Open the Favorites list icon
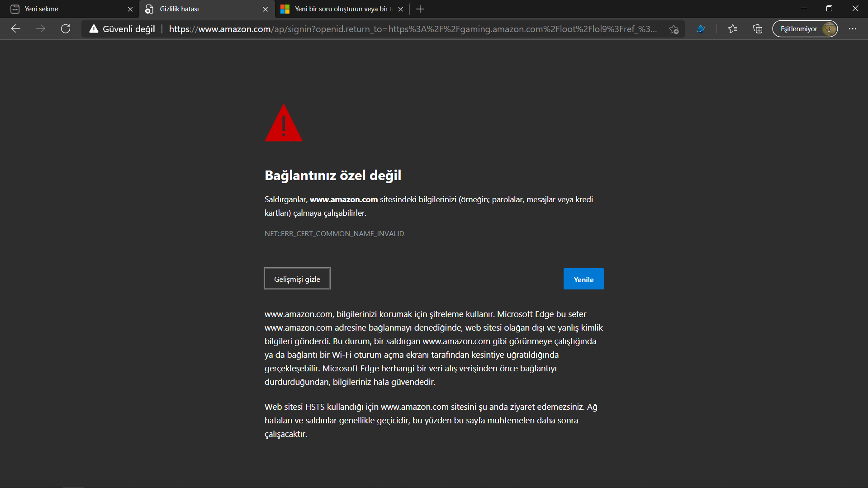Viewport: 868px width, 488px height. (x=733, y=29)
